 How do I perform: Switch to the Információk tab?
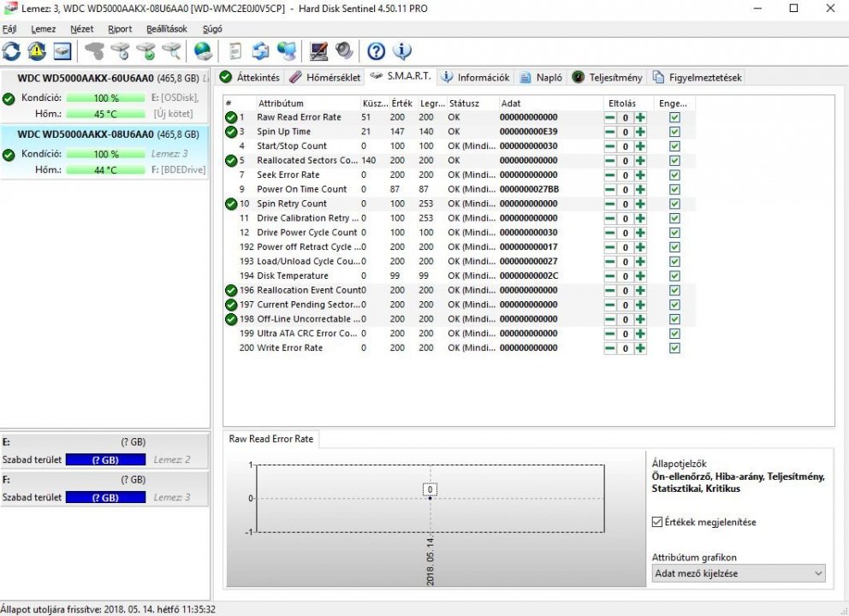[x=475, y=77]
